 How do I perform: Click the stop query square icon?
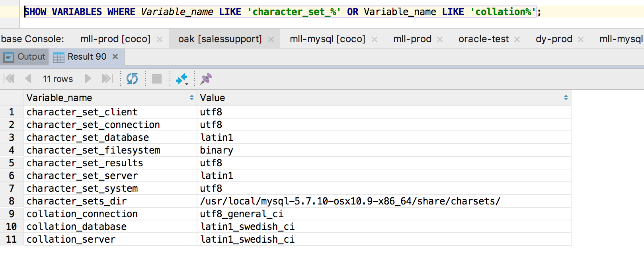(x=157, y=79)
